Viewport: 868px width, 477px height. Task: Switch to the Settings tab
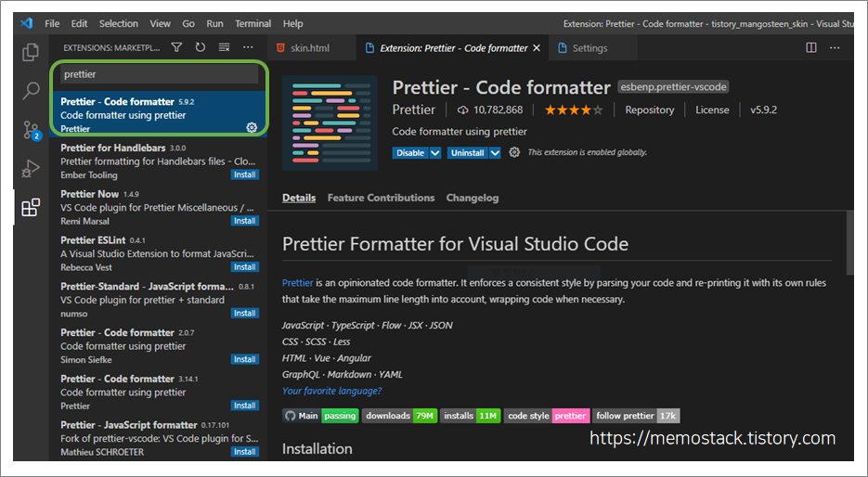(x=593, y=48)
